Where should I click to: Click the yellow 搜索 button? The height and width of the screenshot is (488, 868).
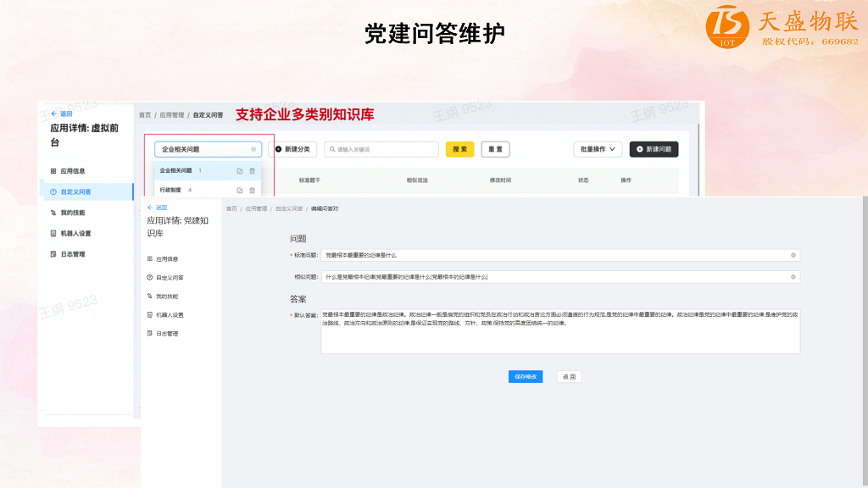pos(459,149)
